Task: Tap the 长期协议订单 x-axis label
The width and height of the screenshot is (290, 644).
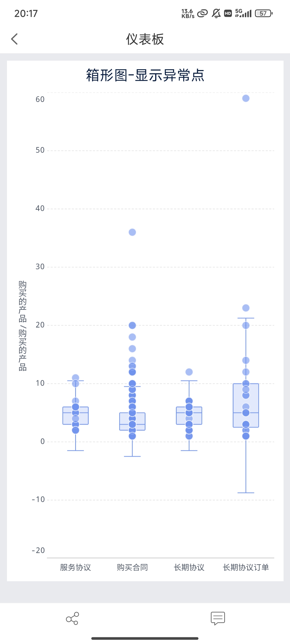Action: [246, 567]
